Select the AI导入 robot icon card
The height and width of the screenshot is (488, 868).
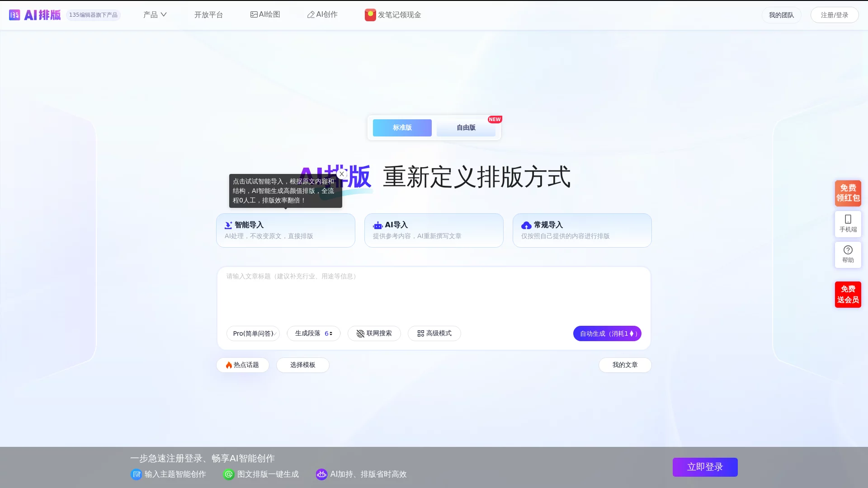tap(378, 225)
